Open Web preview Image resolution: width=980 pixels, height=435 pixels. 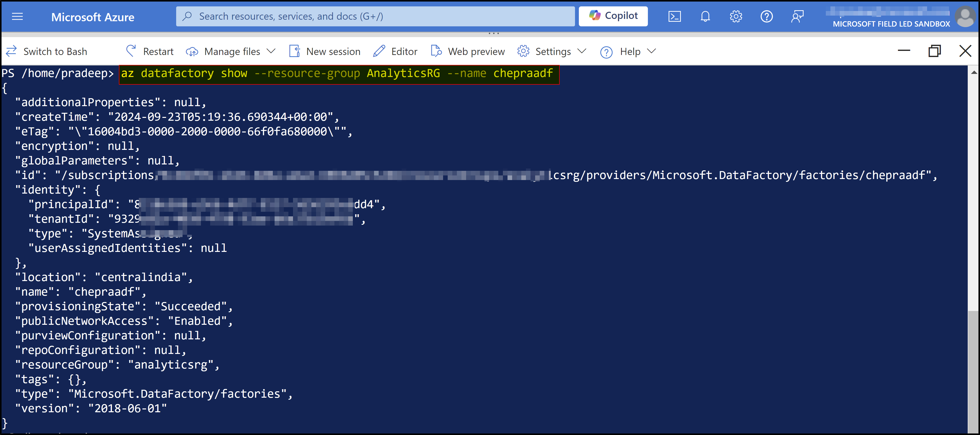click(468, 51)
